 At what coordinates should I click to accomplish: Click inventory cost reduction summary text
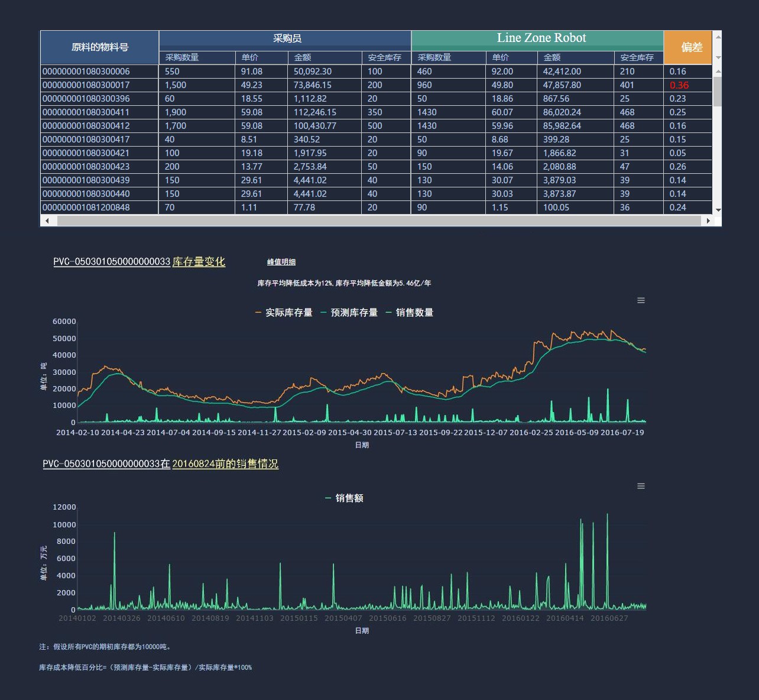coord(344,283)
